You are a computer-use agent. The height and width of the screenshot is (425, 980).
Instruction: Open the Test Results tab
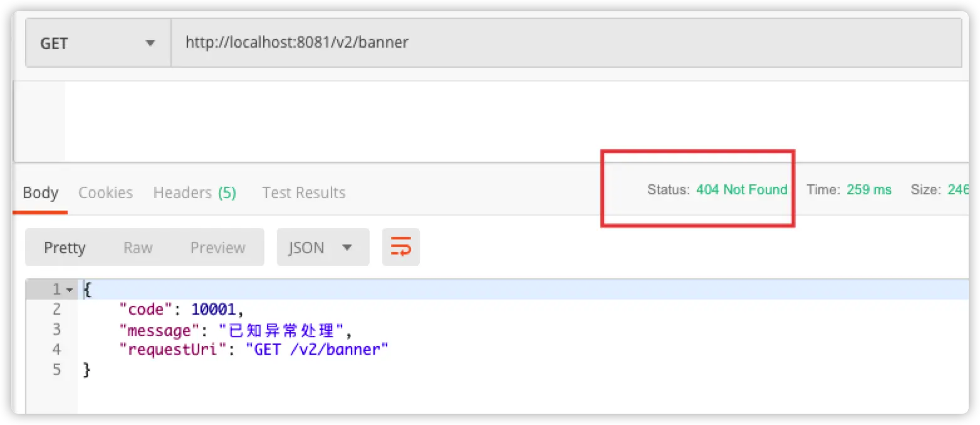pyautogui.click(x=303, y=192)
